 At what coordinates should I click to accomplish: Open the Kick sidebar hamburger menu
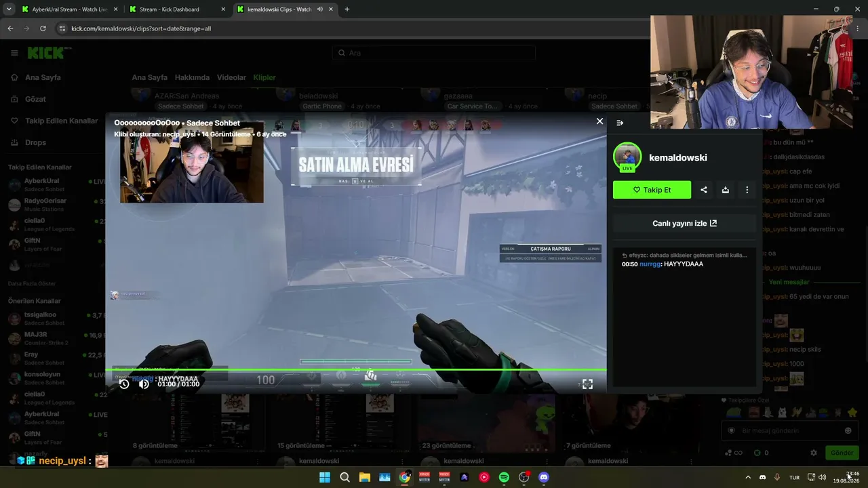coord(14,53)
